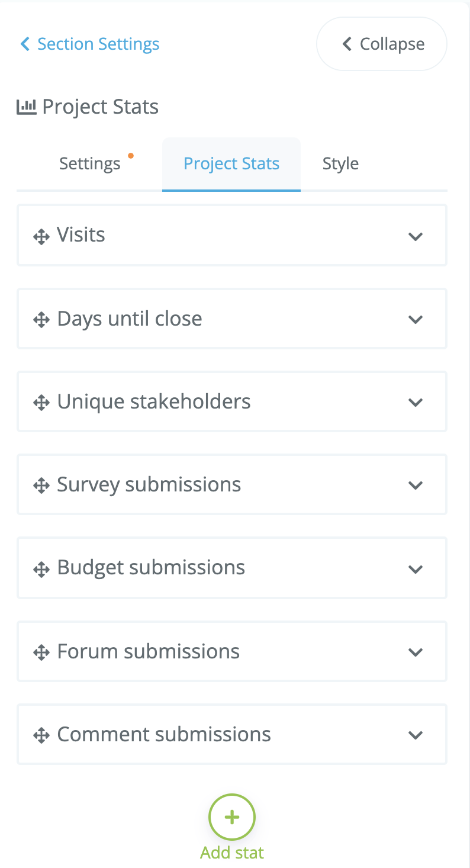Expand Days until close using its chevron
Image resolution: width=470 pixels, height=868 pixels.
pyautogui.click(x=416, y=320)
